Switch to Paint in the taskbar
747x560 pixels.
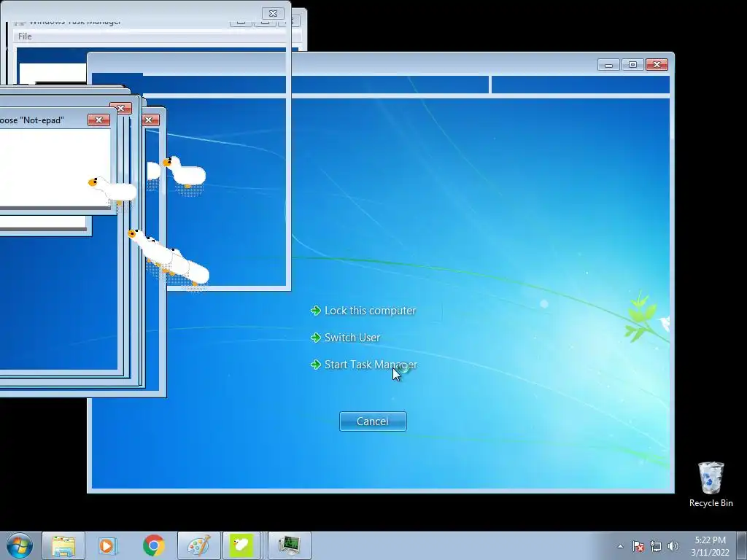click(199, 545)
